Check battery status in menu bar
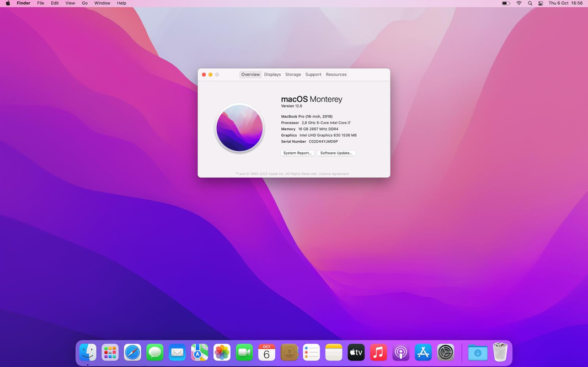This screenshot has height=367, width=588. click(506, 3)
